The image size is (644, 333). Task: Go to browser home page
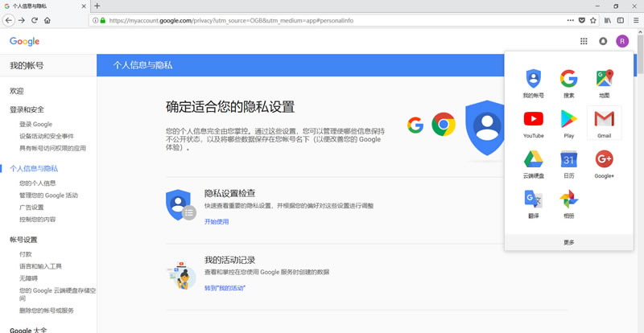pos(47,20)
